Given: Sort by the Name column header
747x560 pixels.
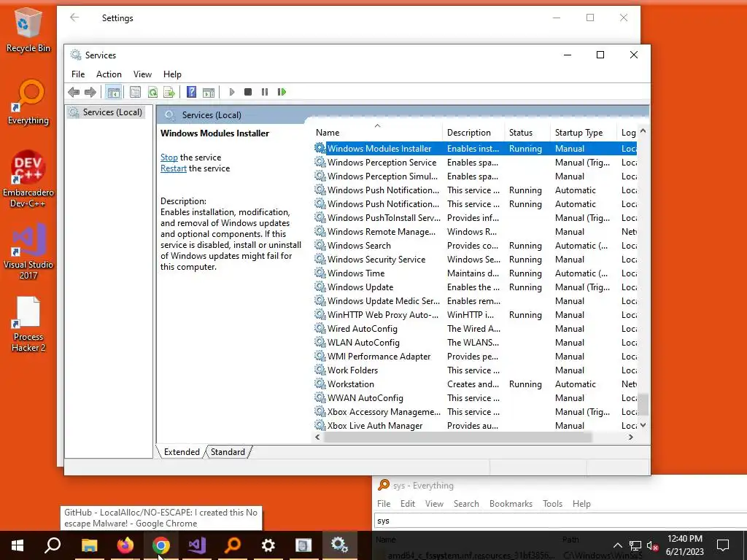Looking at the screenshot, I should (379, 133).
